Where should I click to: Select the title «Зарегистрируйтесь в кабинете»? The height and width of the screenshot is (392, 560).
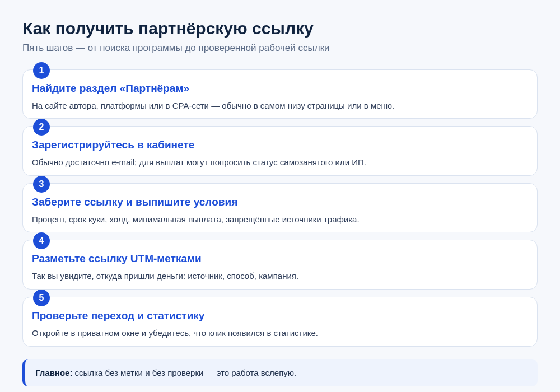[x=113, y=145]
